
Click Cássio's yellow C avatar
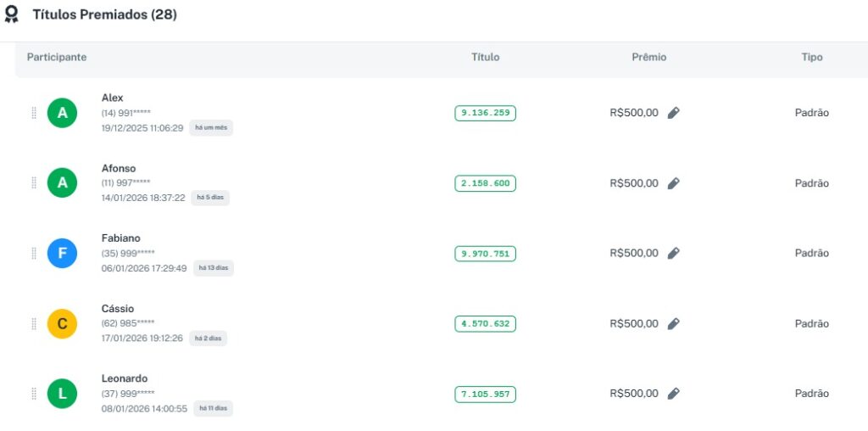[62, 323]
